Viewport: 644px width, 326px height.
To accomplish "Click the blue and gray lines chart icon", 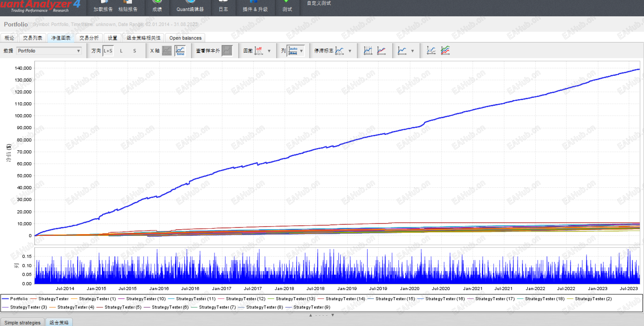I will [x=431, y=51].
